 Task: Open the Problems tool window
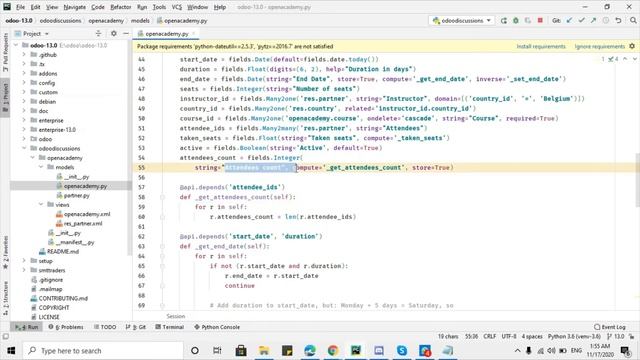[x=66, y=327]
